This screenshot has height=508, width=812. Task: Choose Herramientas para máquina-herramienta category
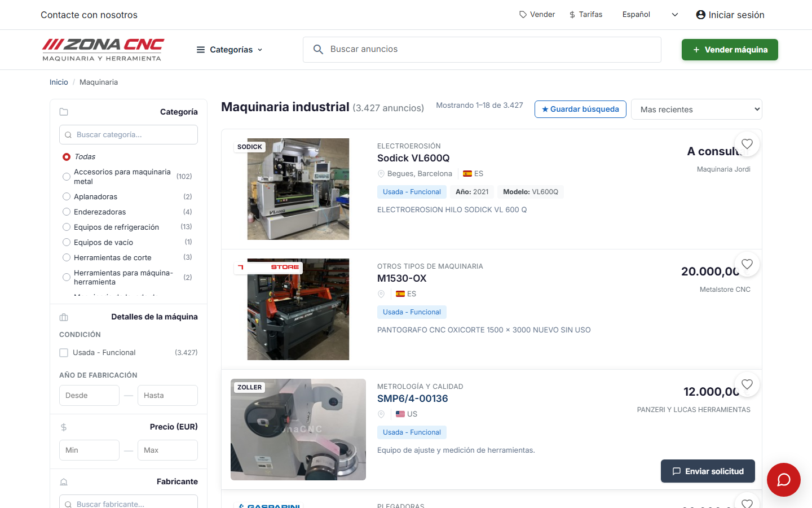[67, 278]
